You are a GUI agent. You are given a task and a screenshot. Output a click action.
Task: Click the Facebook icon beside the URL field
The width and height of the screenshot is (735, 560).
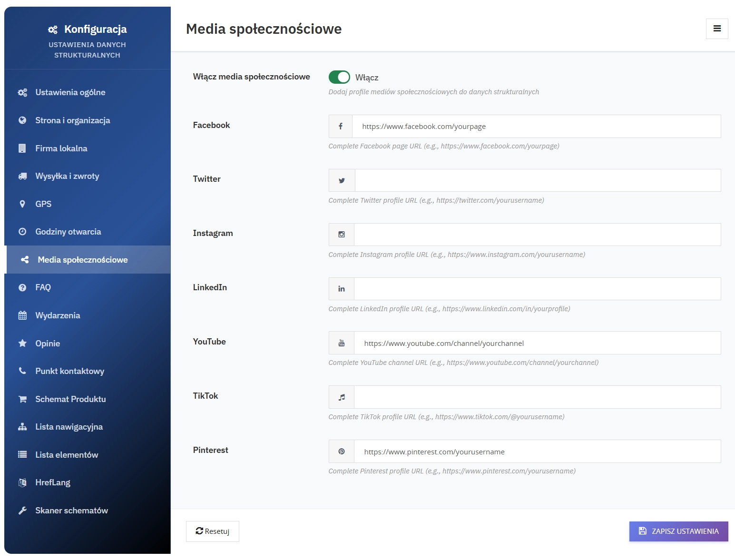pyautogui.click(x=341, y=127)
